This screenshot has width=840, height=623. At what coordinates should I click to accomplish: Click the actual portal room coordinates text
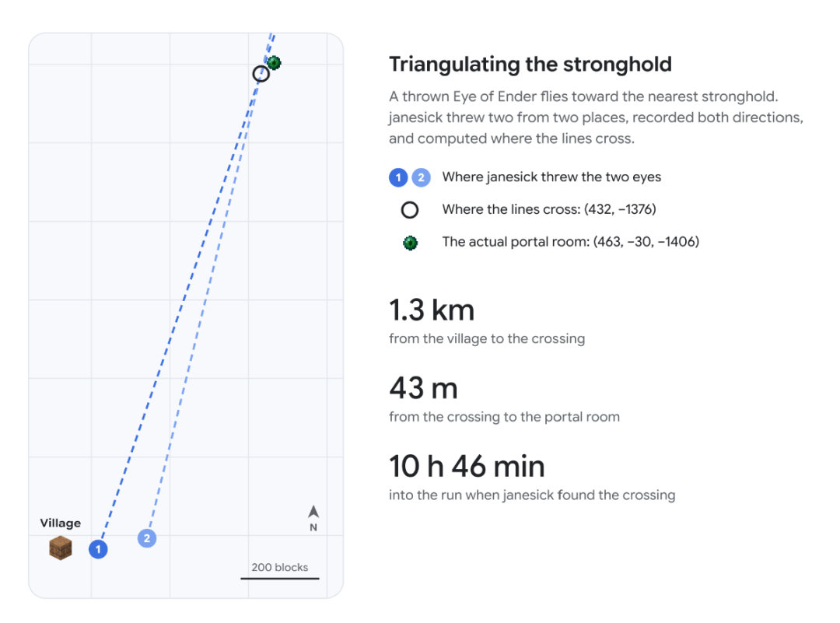coord(646,242)
